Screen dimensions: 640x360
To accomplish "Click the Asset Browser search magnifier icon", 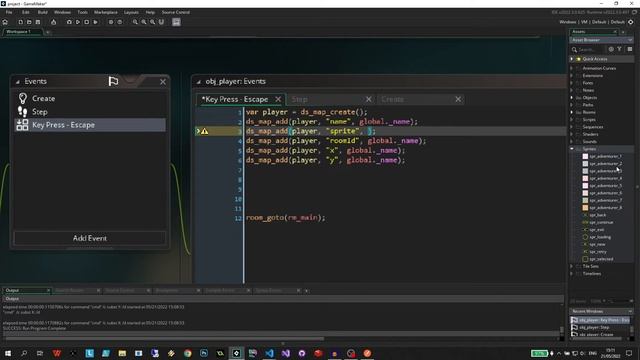I will pyautogui.click(x=574, y=49).
